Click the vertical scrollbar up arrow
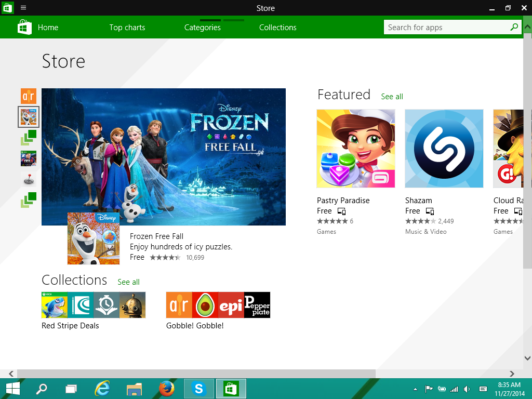This screenshot has width=532, height=399. (x=528, y=26)
